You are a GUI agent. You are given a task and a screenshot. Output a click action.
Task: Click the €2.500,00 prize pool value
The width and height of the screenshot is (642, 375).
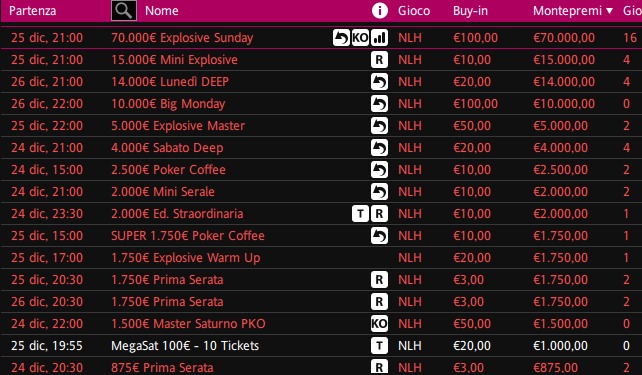561,169
